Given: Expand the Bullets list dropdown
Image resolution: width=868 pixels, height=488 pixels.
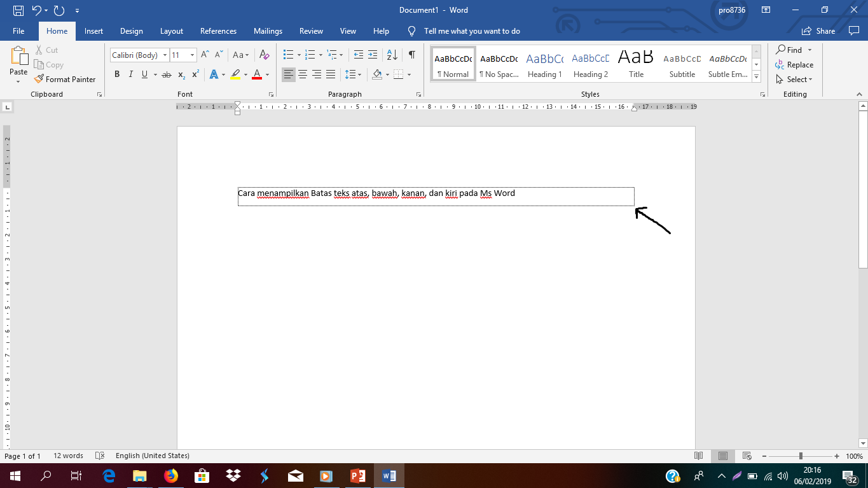Looking at the screenshot, I should pos(299,55).
